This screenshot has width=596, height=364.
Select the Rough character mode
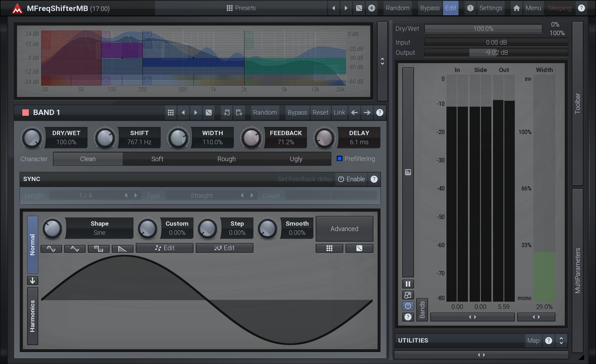tap(226, 159)
